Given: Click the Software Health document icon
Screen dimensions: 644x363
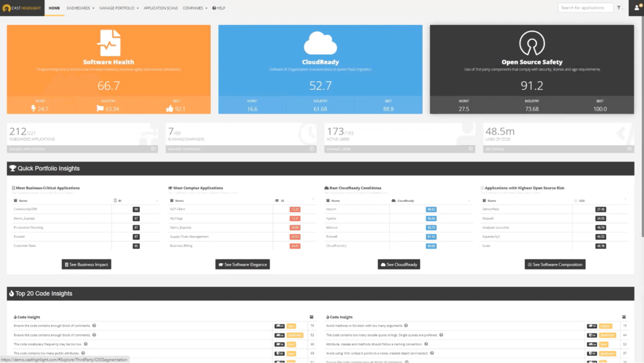Looking at the screenshot, I should click(108, 43).
